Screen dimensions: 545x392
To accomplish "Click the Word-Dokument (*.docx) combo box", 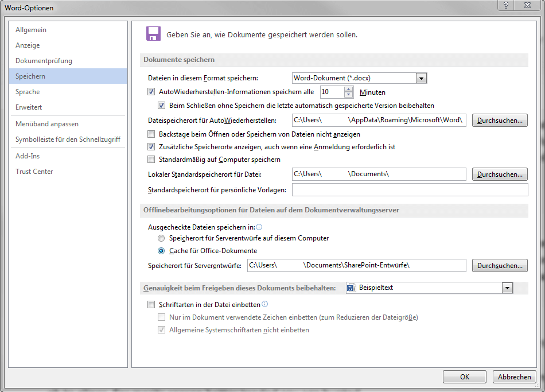I will click(359, 78).
